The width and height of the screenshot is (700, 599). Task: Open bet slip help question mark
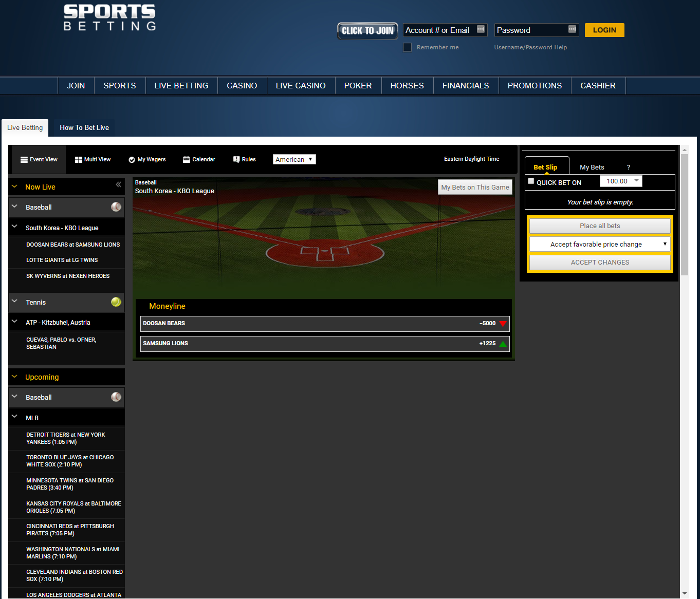pos(629,167)
